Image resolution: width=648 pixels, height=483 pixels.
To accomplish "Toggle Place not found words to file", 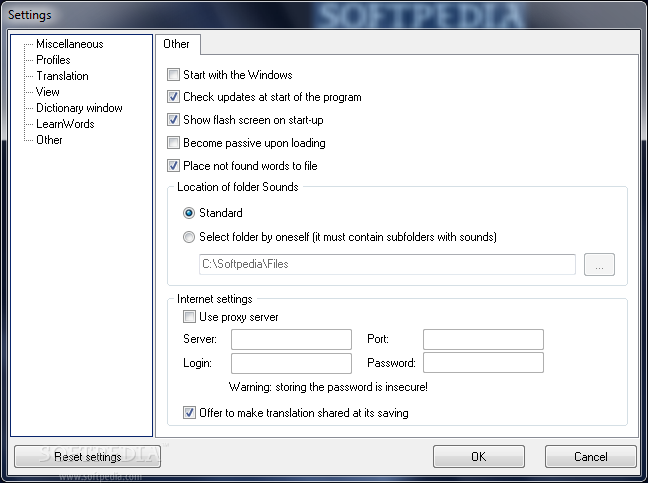I will [x=173, y=166].
